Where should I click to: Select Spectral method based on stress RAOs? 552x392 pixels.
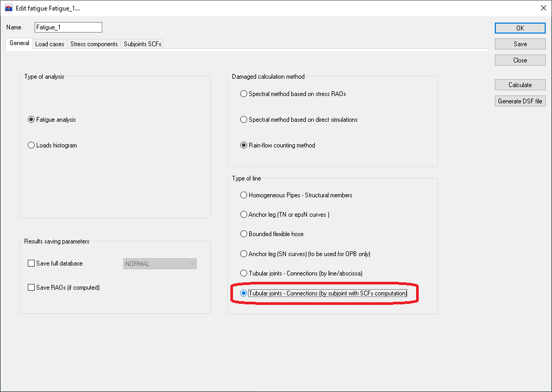[243, 94]
